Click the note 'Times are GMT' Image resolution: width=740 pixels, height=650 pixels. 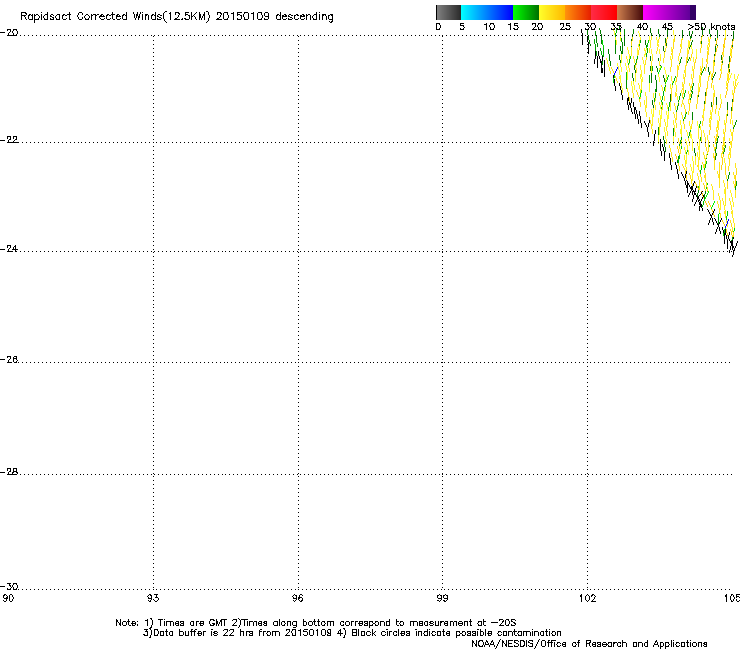click(193, 623)
